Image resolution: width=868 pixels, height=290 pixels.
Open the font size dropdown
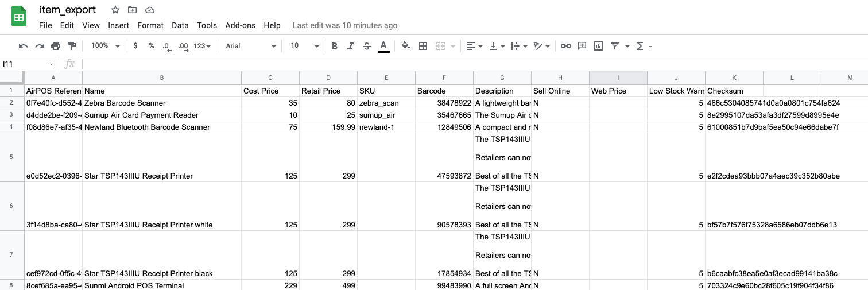(304, 46)
